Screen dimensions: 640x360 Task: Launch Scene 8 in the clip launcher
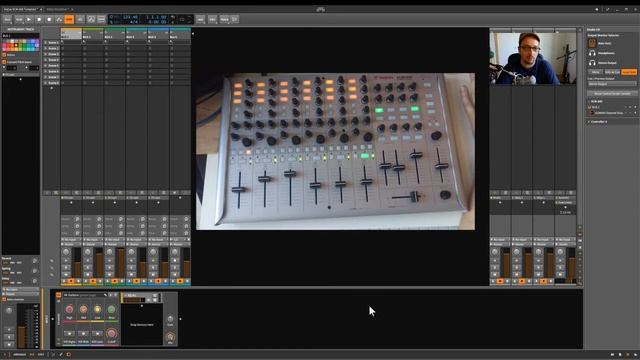coord(51,82)
